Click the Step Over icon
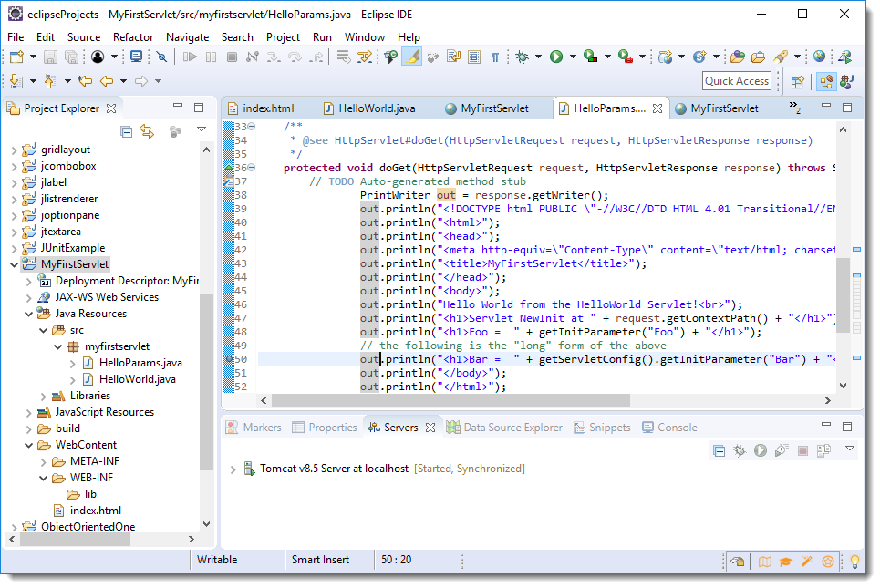880x588 pixels. point(295,57)
